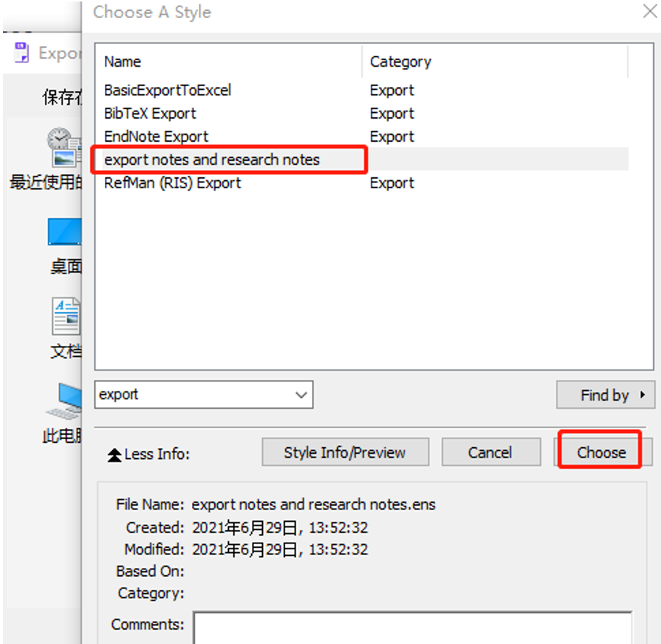Expand the Find by options
The height and width of the screenshot is (644, 661).
pos(605,394)
